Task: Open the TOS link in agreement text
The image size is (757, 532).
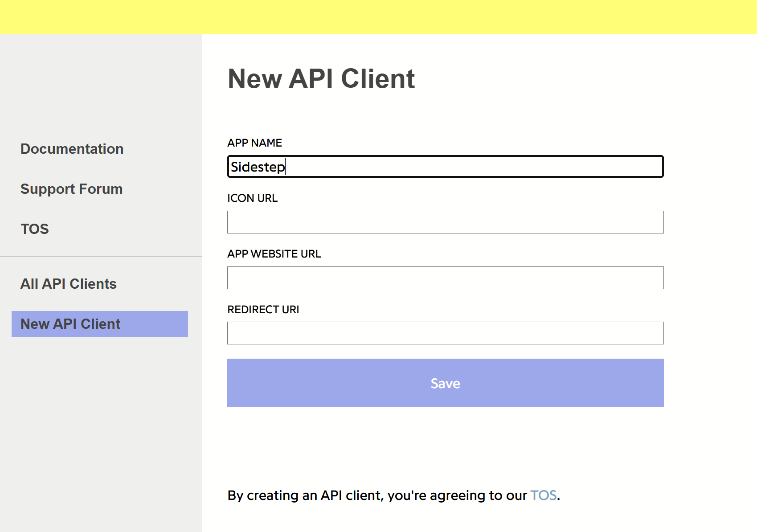Action: pyautogui.click(x=543, y=495)
